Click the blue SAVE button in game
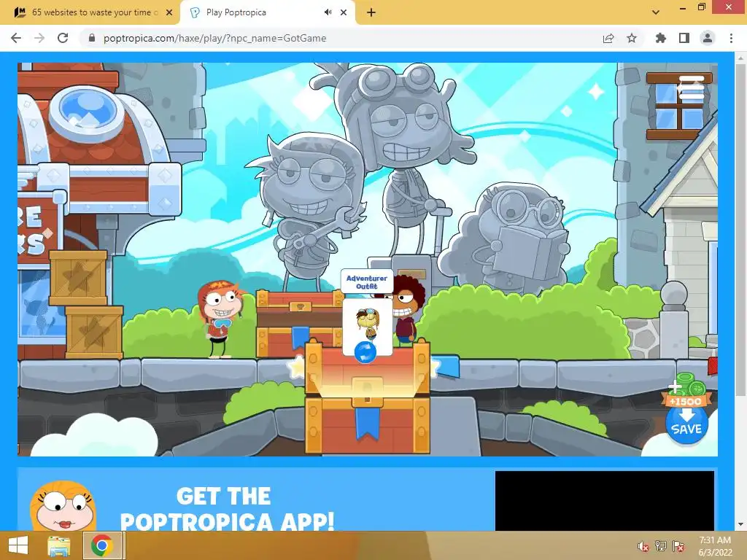Screen dimensions: 747x560 [686, 425]
